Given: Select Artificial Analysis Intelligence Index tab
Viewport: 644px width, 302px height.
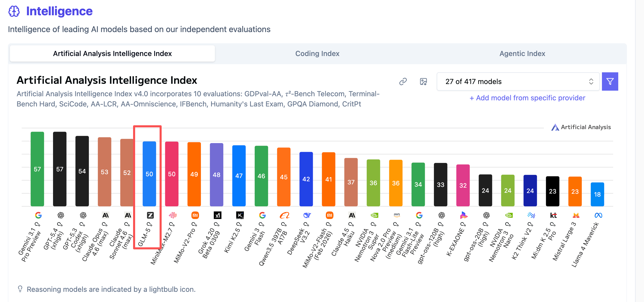Looking at the screenshot, I should pyautogui.click(x=112, y=53).
